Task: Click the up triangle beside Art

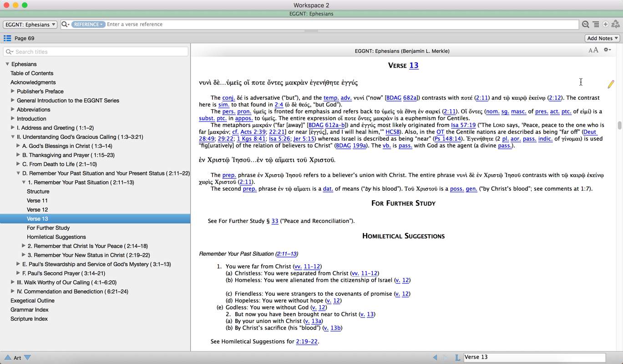Action: click(8, 358)
